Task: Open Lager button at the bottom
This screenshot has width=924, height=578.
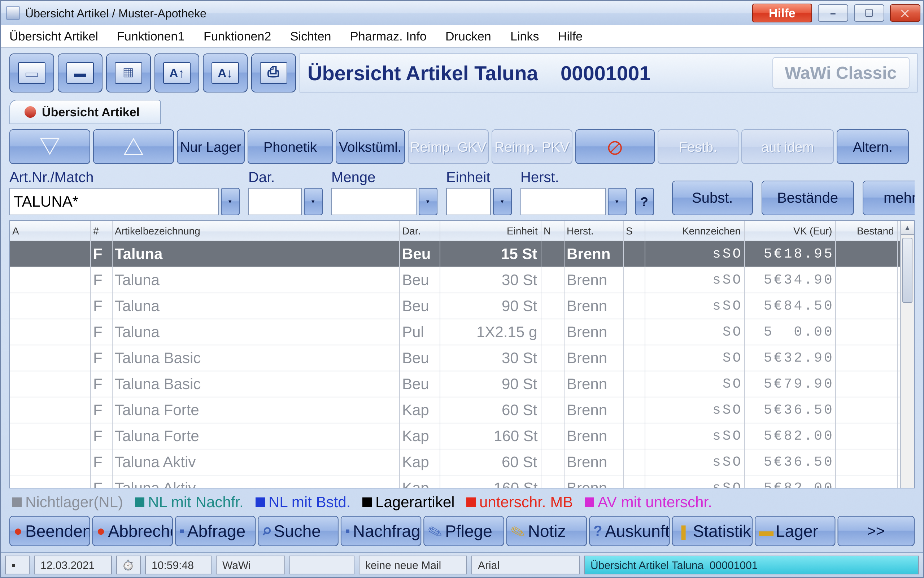Action: click(795, 531)
